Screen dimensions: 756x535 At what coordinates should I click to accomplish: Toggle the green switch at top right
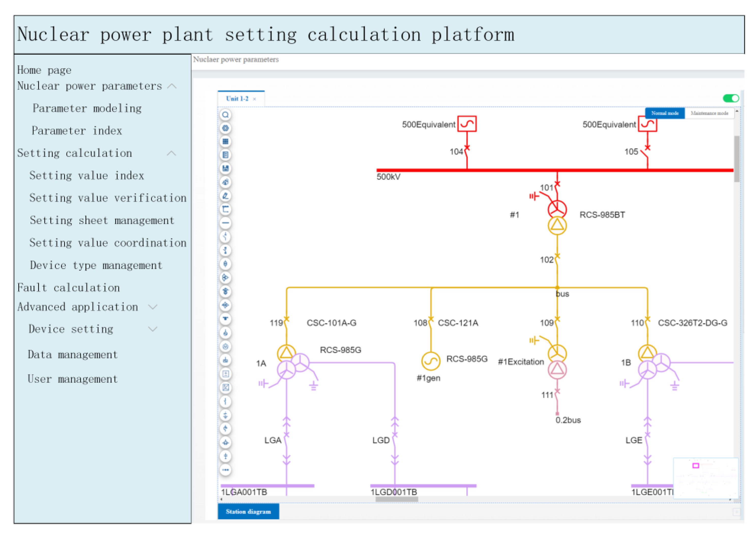[731, 98]
